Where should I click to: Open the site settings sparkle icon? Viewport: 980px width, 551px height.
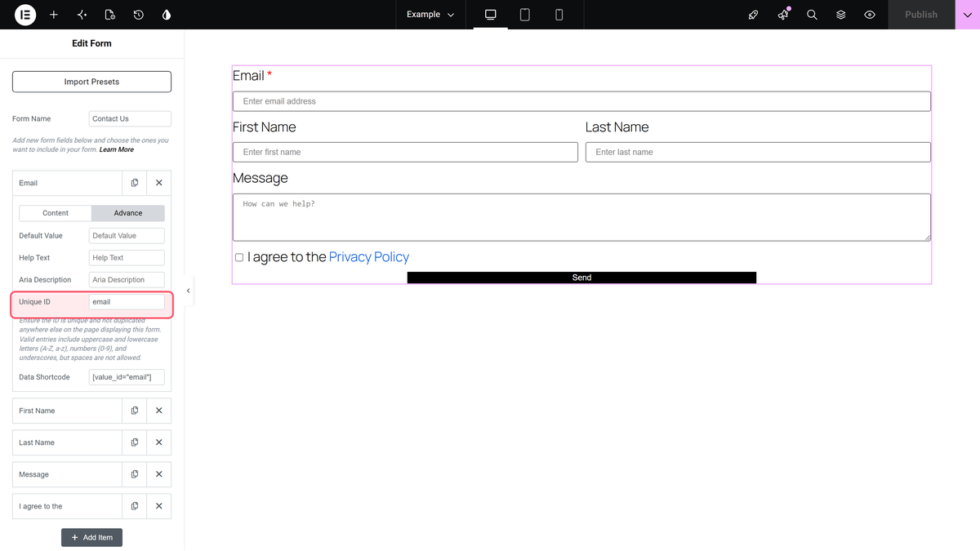[x=82, y=15]
